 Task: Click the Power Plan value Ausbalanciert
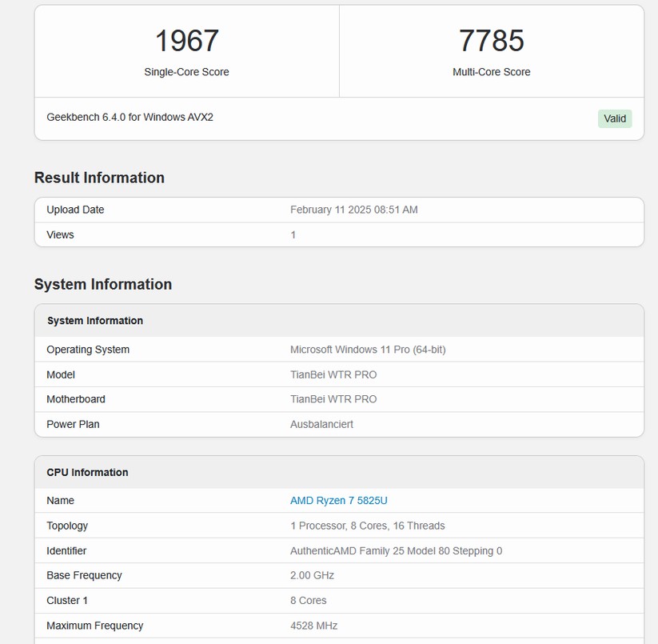point(321,424)
